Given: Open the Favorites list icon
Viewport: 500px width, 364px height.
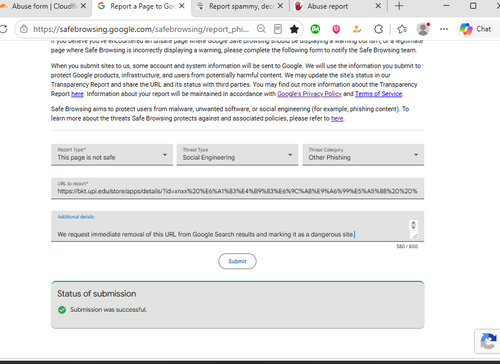Looking at the screenshot, I should click(x=402, y=29).
